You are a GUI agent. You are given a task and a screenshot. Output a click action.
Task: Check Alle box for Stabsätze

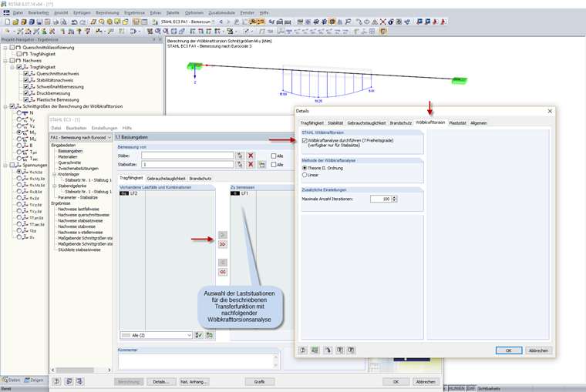tap(274, 165)
